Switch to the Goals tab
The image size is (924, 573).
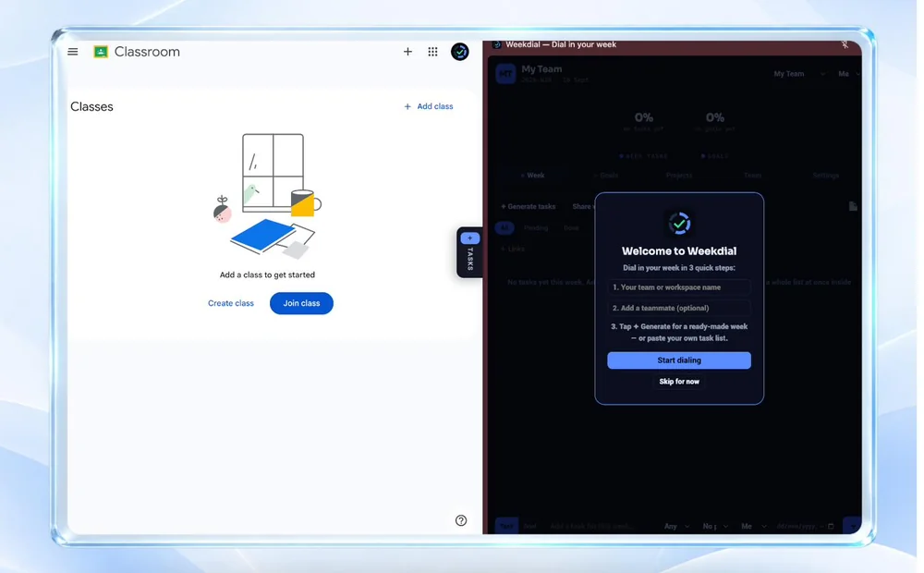pyautogui.click(x=606, y=175)
